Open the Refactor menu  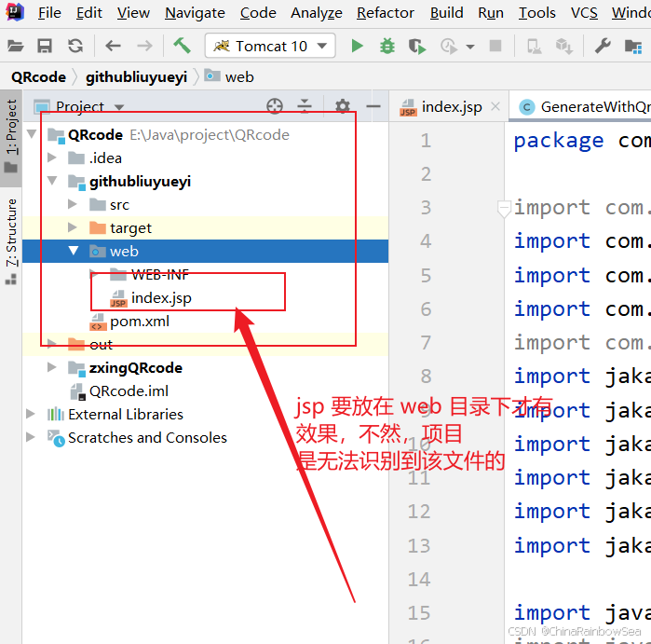[x=385, y=12]
